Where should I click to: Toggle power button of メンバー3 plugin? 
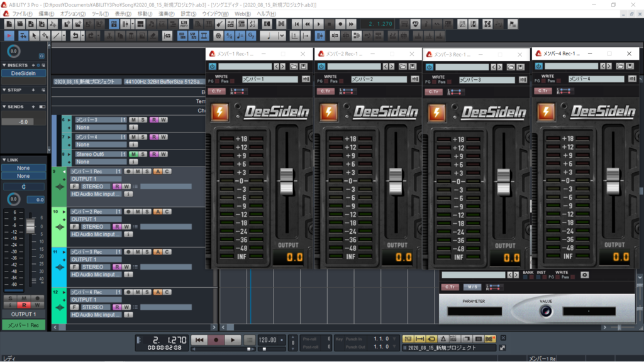(x=429, y=67)
